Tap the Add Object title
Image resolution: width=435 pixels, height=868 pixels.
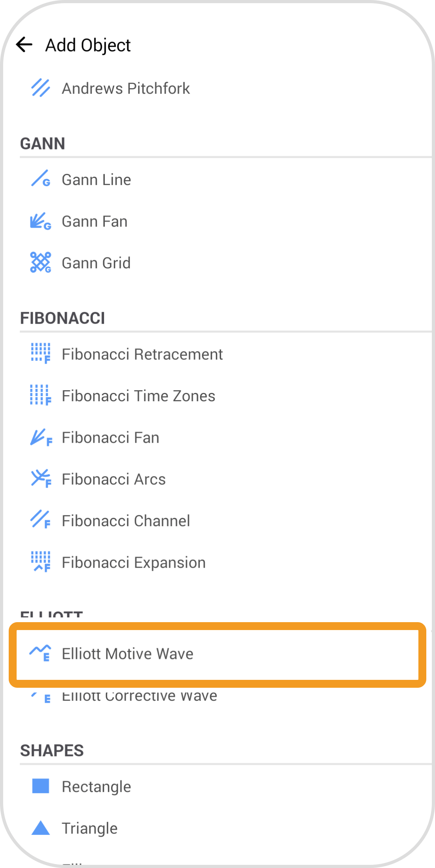(x=88, y=45)
